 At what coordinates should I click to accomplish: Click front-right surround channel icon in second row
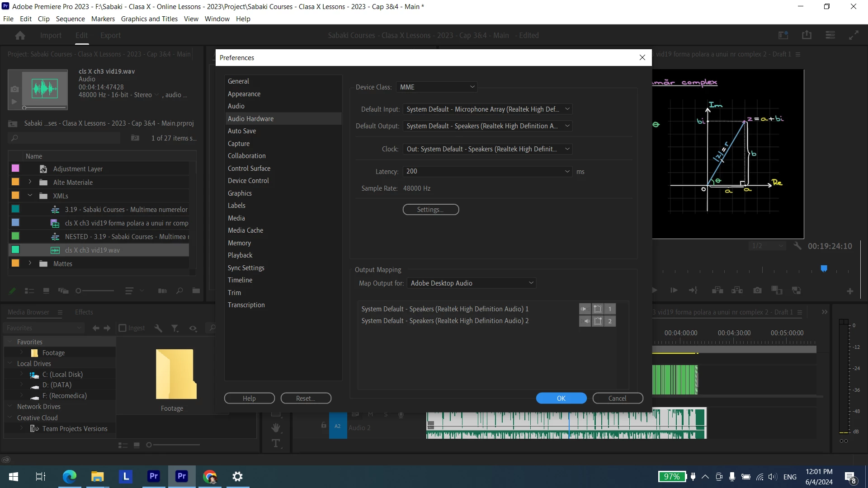pyautogui.click(x=598, y=321)
